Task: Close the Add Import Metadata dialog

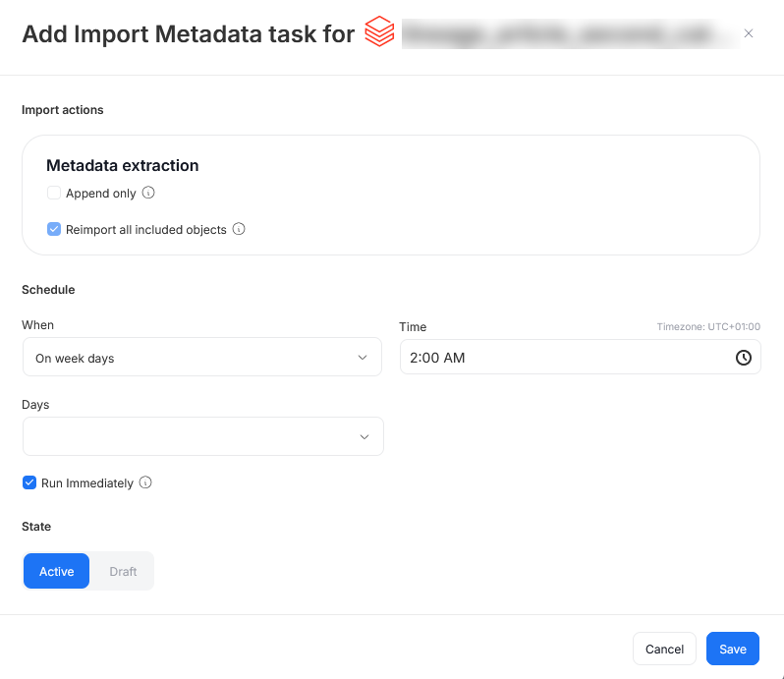Action: (749, 33)
